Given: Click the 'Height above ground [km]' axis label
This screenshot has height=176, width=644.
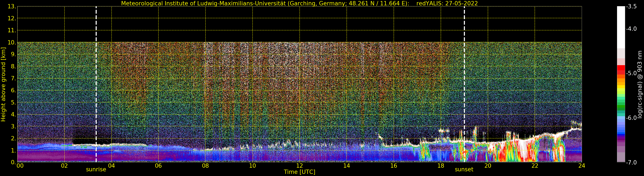Looking at the screenshot, I should (3, 84).
